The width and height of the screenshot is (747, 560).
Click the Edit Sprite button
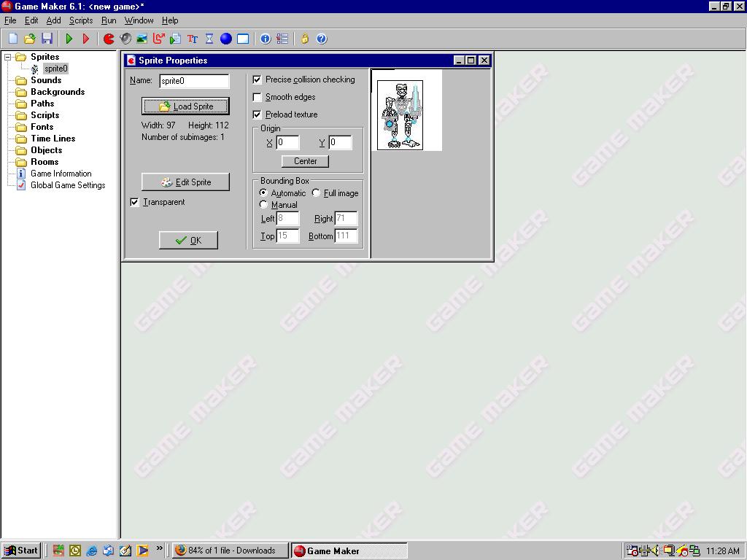pos(185,182)
